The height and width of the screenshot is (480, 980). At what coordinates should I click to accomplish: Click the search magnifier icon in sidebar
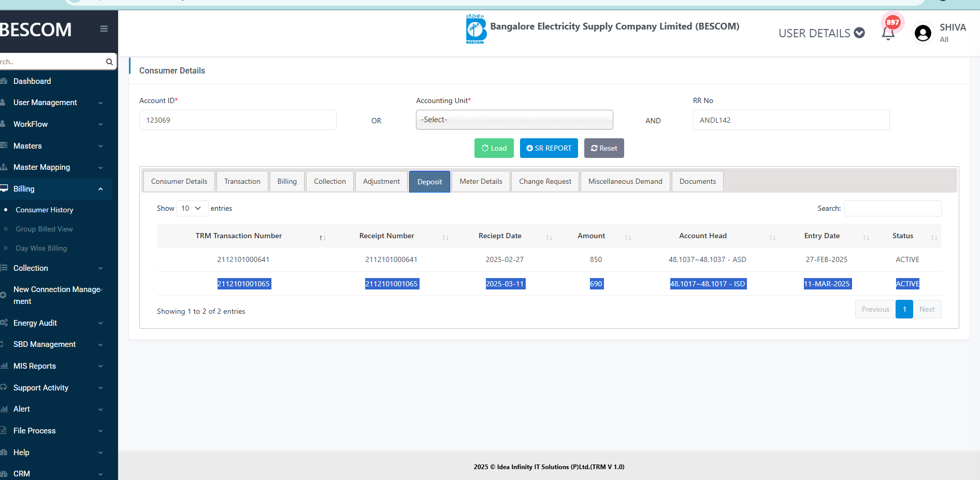(x=109, y=62)
